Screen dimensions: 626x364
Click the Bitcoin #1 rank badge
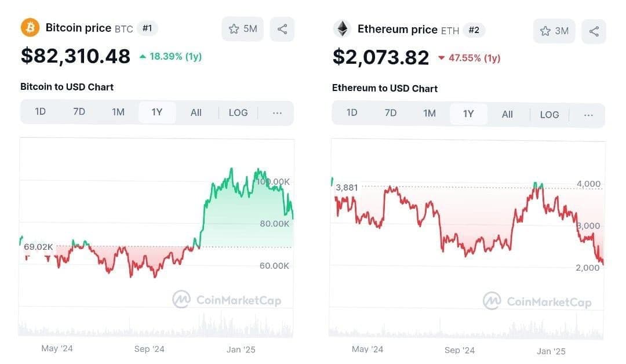click(147, 28)
